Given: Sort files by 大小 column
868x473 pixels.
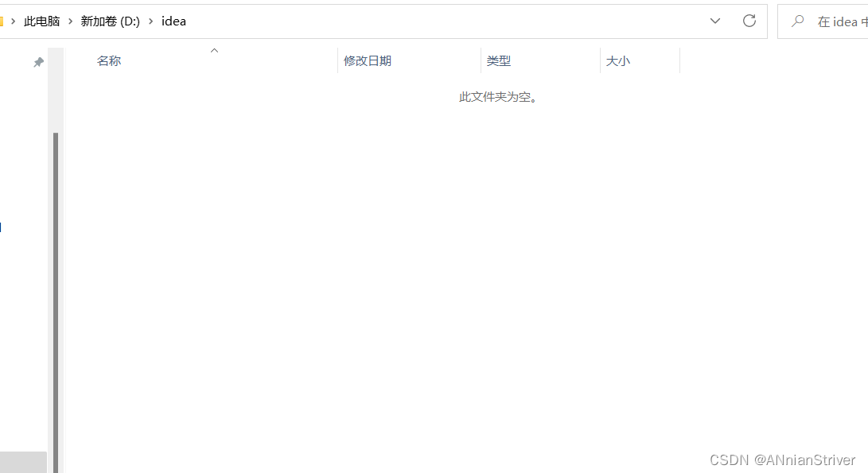Looking at the screenshot, I should pyautogui.click(x=618, y=61).
